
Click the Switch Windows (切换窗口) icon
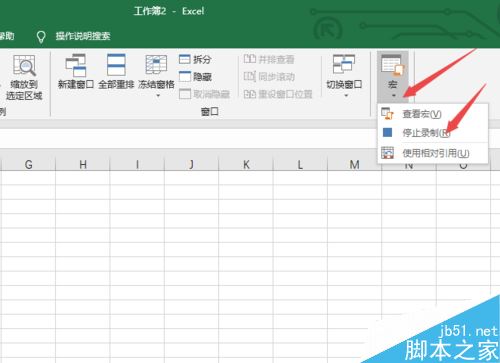pos(344,64)
